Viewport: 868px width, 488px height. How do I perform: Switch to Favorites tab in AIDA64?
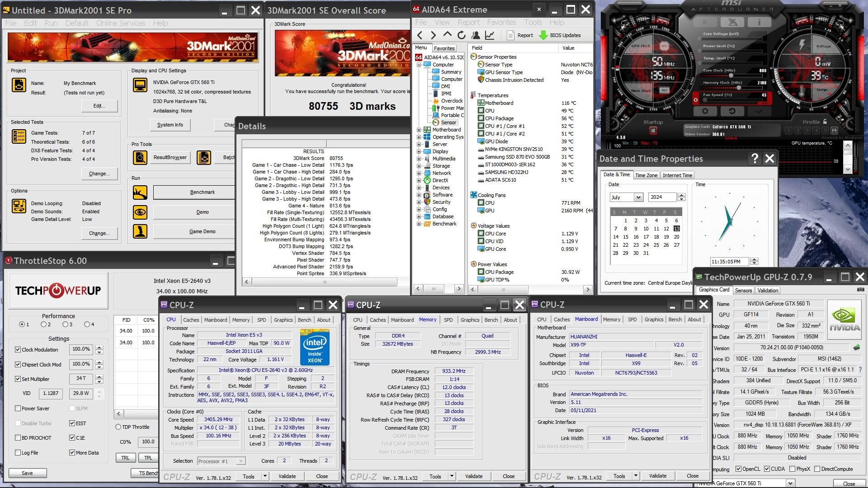tap(444, 48)
